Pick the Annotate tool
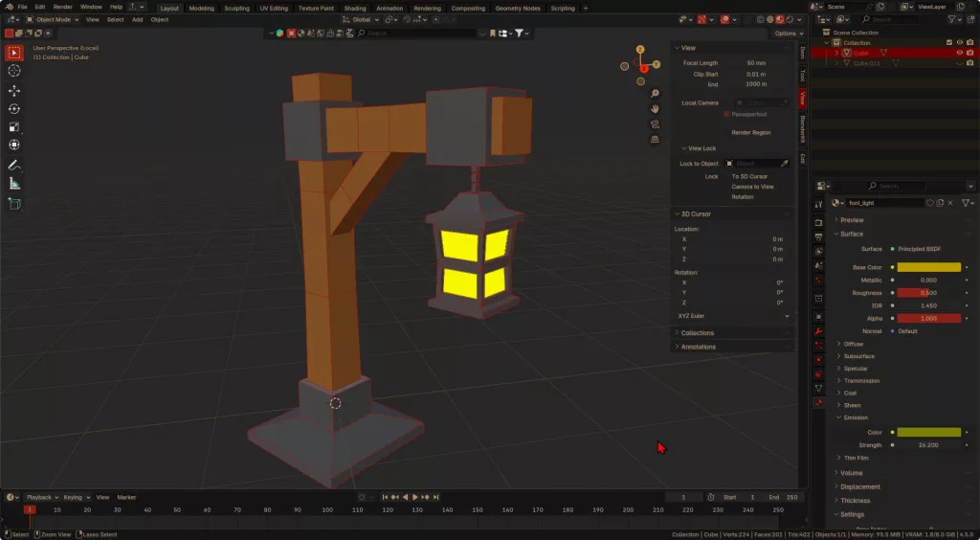Screen dimensions: 980x540 point(14,165)
